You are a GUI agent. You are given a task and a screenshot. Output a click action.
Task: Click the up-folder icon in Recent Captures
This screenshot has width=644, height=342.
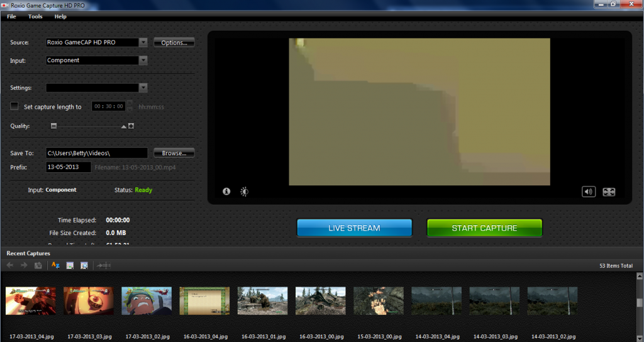pos(38,266)
